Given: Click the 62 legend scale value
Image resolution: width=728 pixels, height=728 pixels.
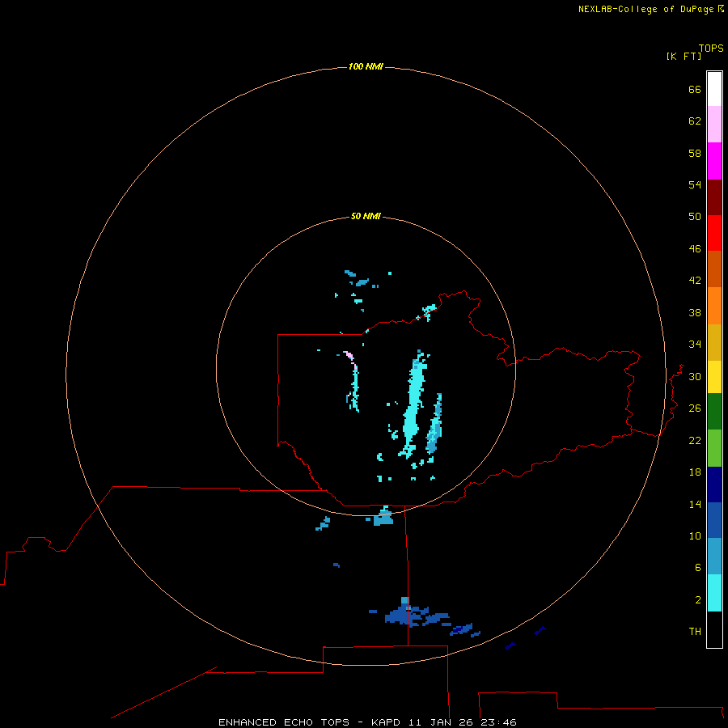Looking at the screenshot, I should click(695, 121).
